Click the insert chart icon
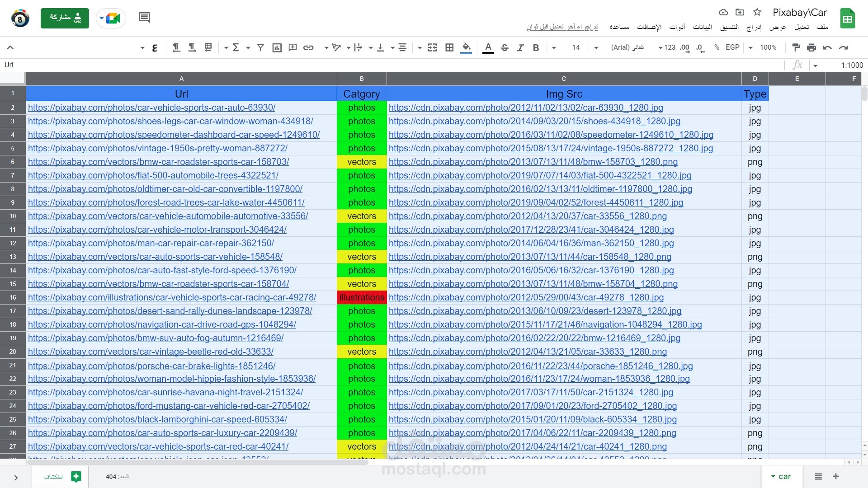This screenshot has height=488, width=868. tap(277, 47)
